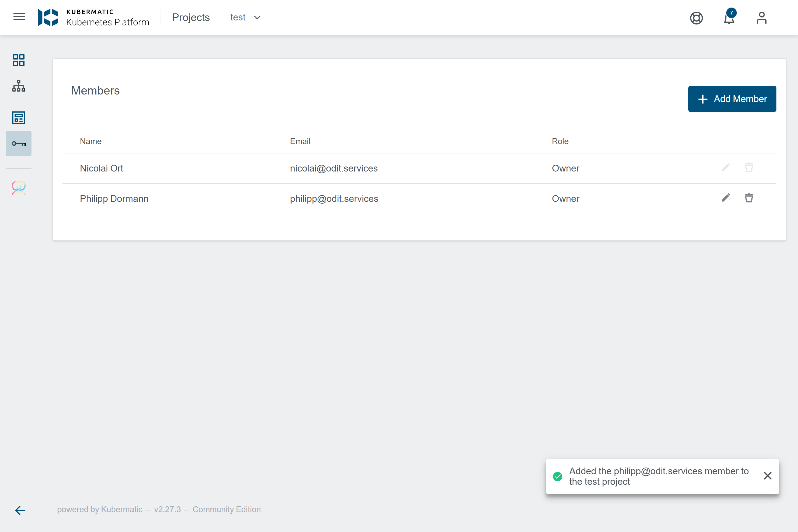The image size is (798, 532).
Task: Select the Nicolai Ort member row
Action: coord(101,168)
